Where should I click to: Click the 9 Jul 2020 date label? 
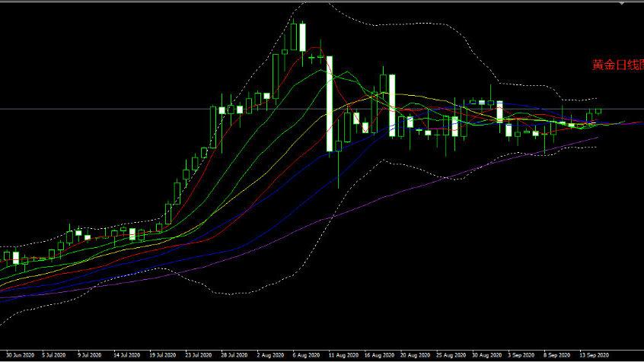(89, 355)
